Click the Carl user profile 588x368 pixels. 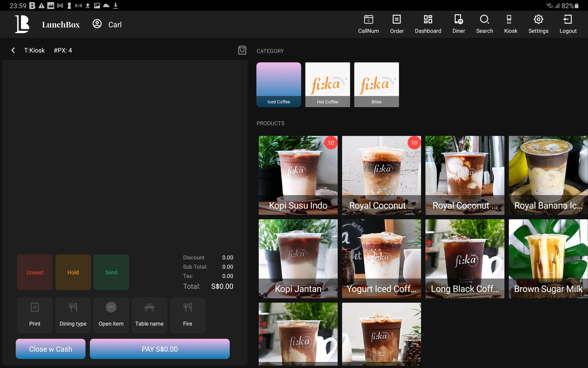[107, 24]
